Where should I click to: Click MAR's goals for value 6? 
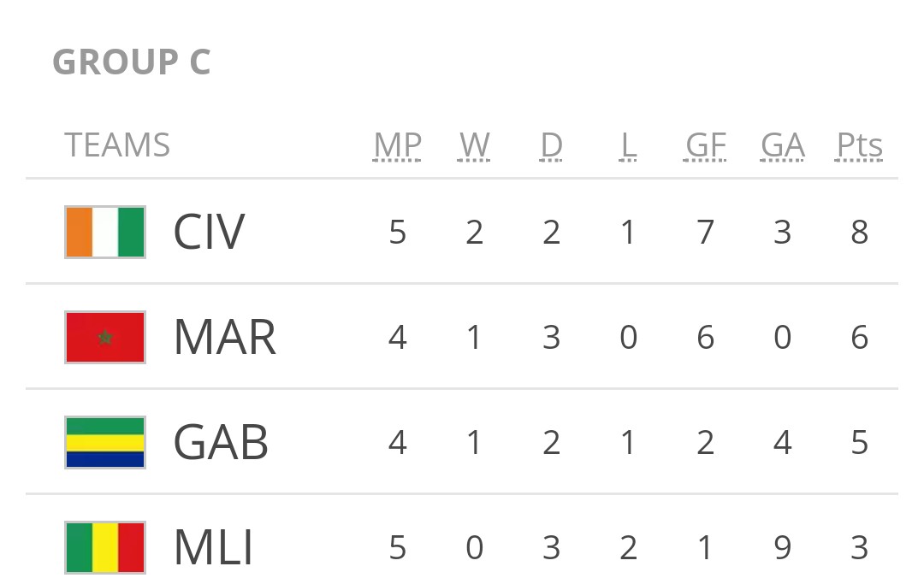click(x=706, y=337)
